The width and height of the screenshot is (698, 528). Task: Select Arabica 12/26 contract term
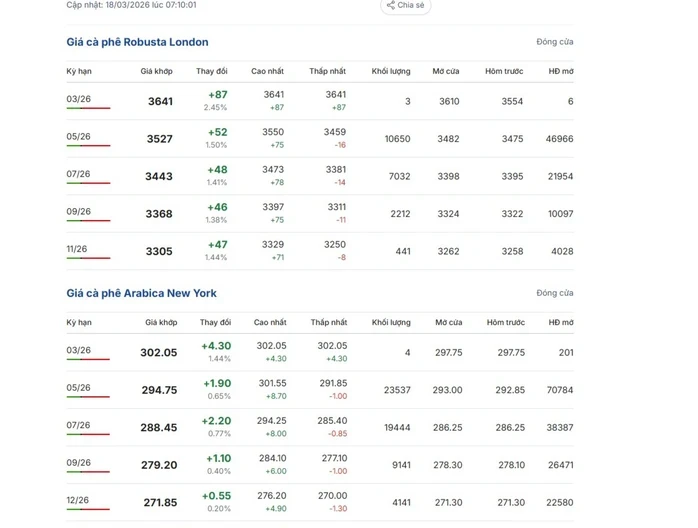click(x=77, y=500)
